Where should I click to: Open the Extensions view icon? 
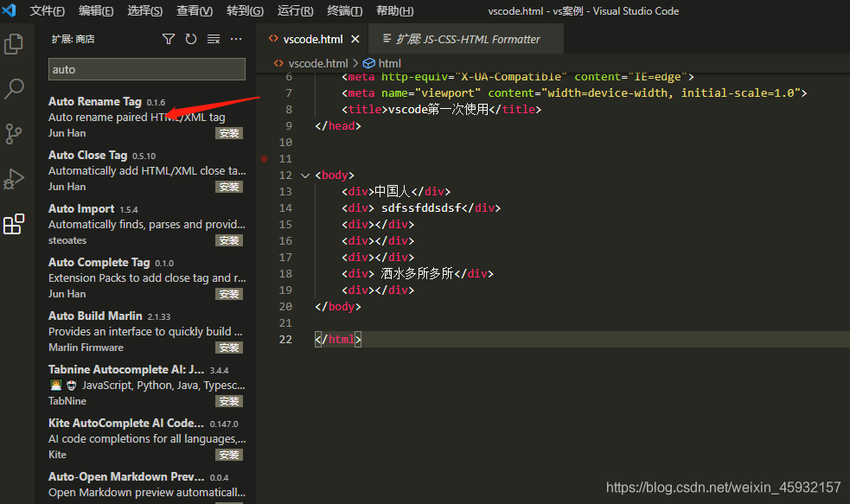point(14,224)
